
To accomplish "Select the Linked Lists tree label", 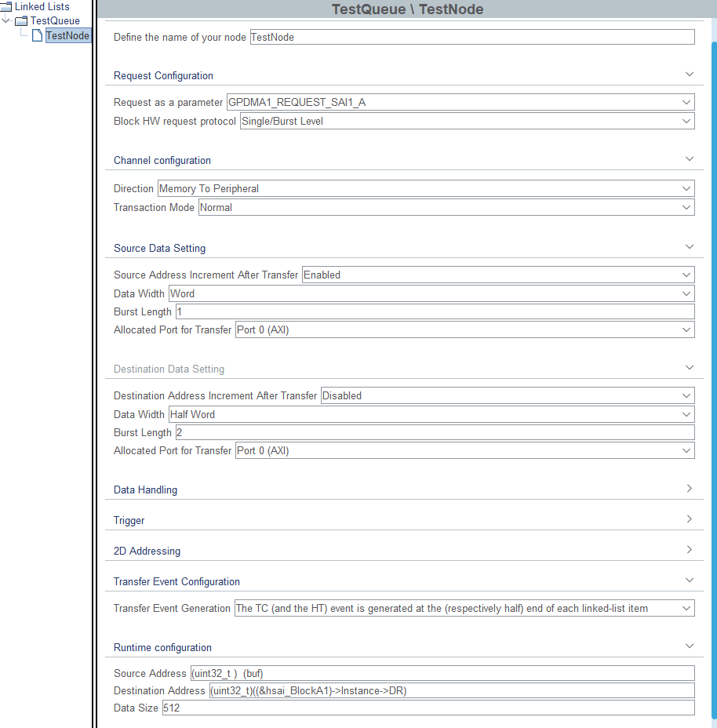I will point(42,6).
